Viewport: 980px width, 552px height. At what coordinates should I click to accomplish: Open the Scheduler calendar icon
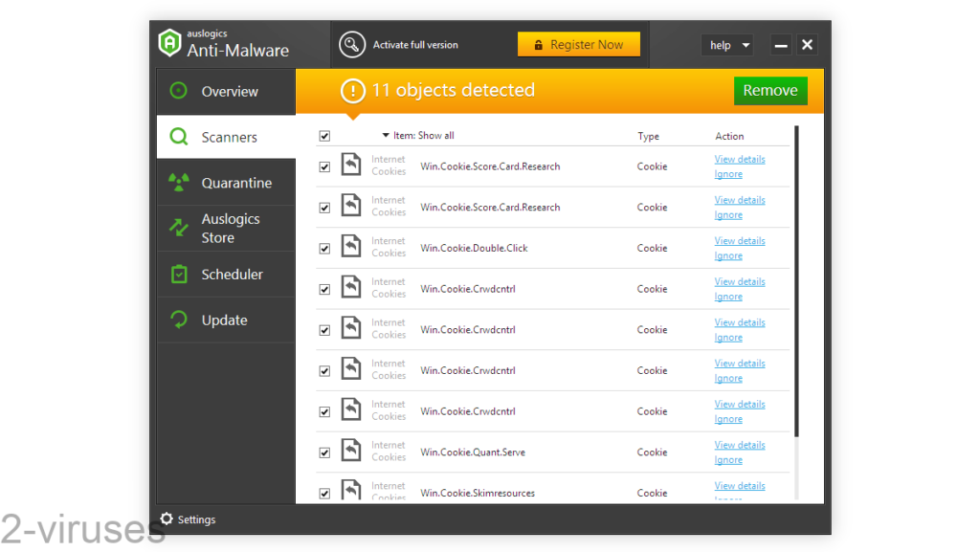click(x=178, y=274)
